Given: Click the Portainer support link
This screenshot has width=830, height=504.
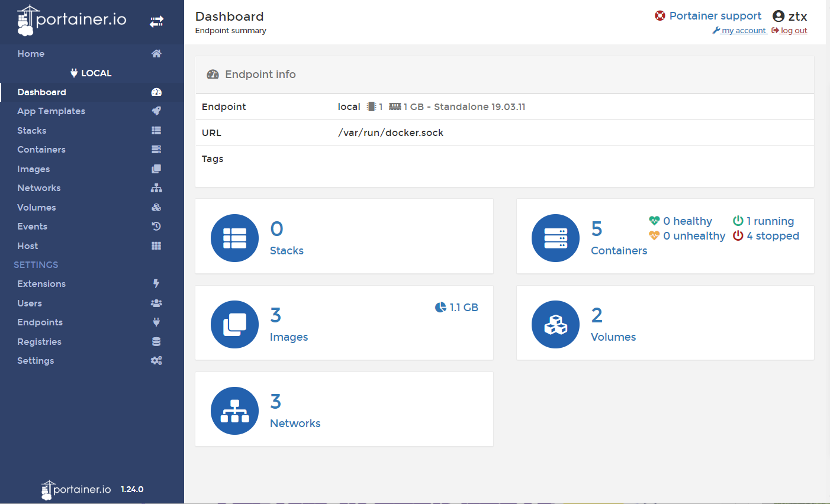Looking at the screenshot, I should pos(715,16).
